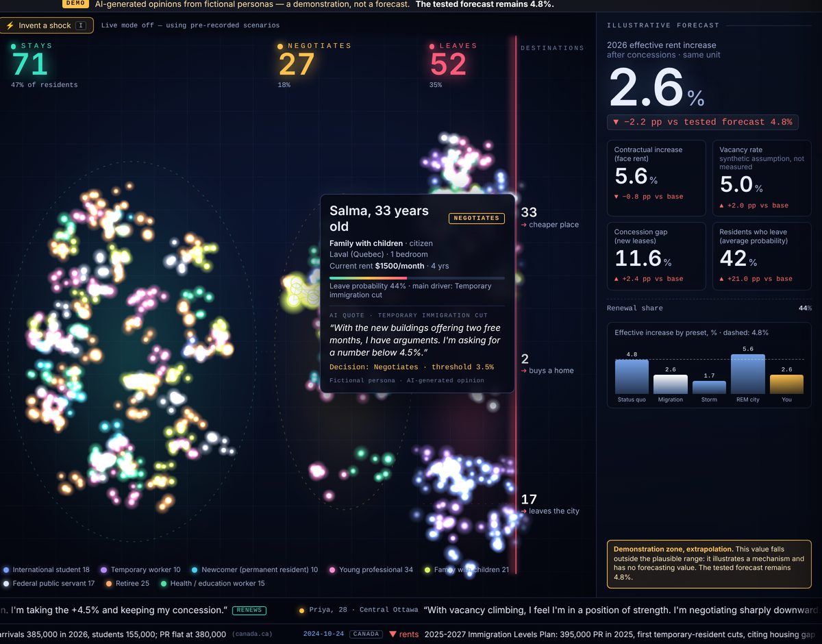This screenshot has height=644, width=822.
Task: Click the Federal public servant legend dot
Action: click(6, 584)
